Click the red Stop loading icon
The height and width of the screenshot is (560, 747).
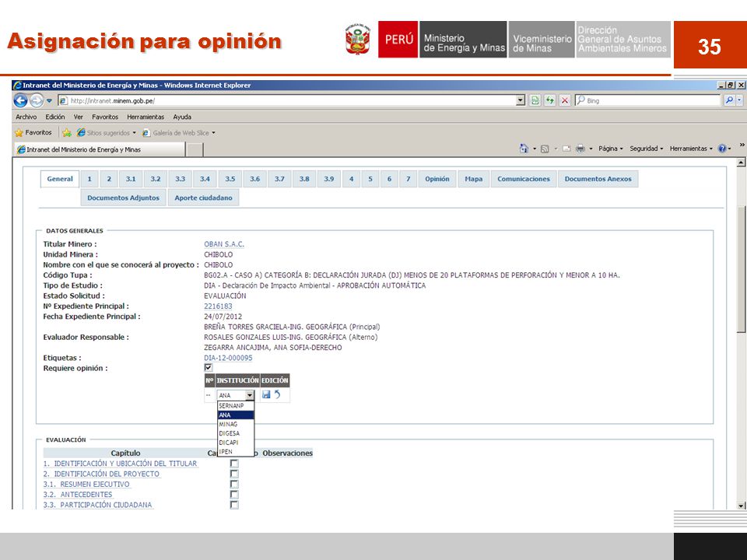[565, 100]
